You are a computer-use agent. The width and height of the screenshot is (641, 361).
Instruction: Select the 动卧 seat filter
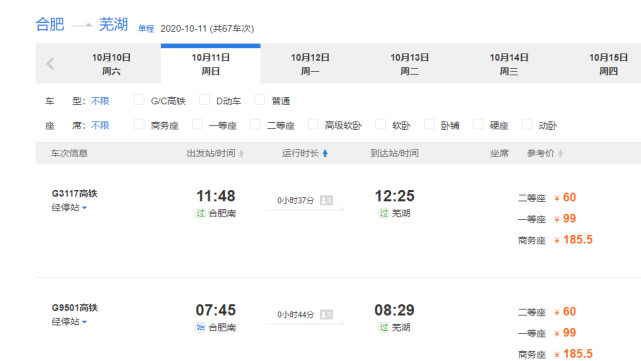[527, 125]
